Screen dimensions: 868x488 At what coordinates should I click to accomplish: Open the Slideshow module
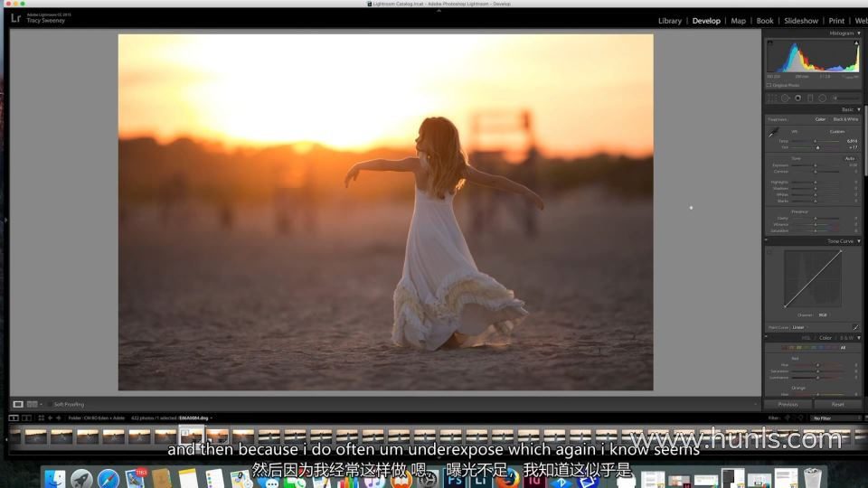(x=801, y=21)
